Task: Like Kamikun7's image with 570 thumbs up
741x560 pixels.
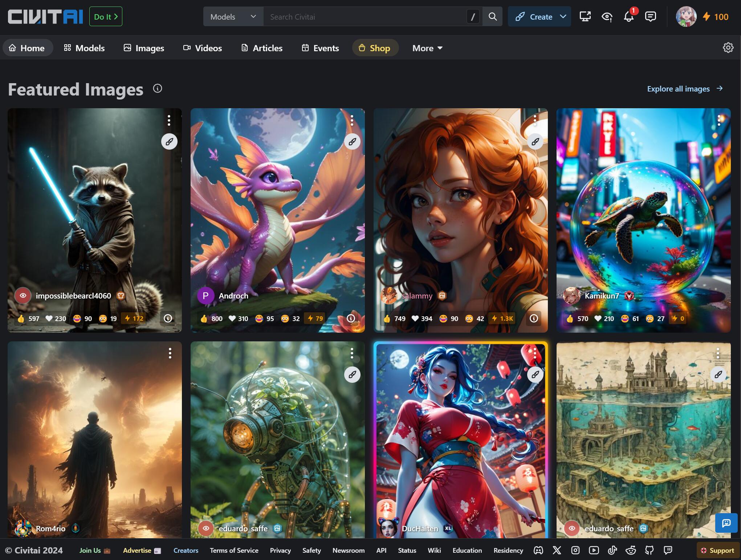Action: pyautogui.click(x=577, y=318)
